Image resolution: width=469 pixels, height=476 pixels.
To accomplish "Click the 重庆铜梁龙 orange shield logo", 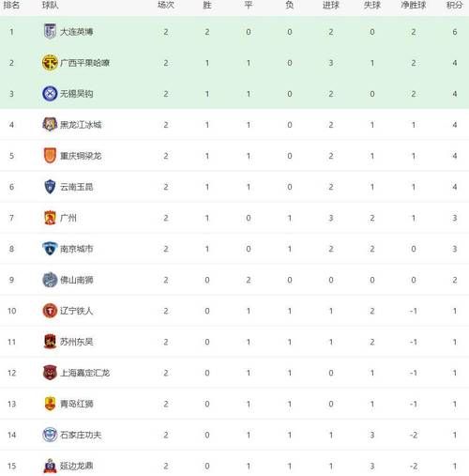I will 50,155.
